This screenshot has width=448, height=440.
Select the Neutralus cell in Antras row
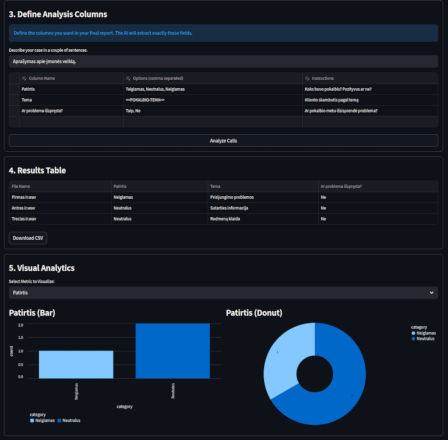[x=159, y=208]
